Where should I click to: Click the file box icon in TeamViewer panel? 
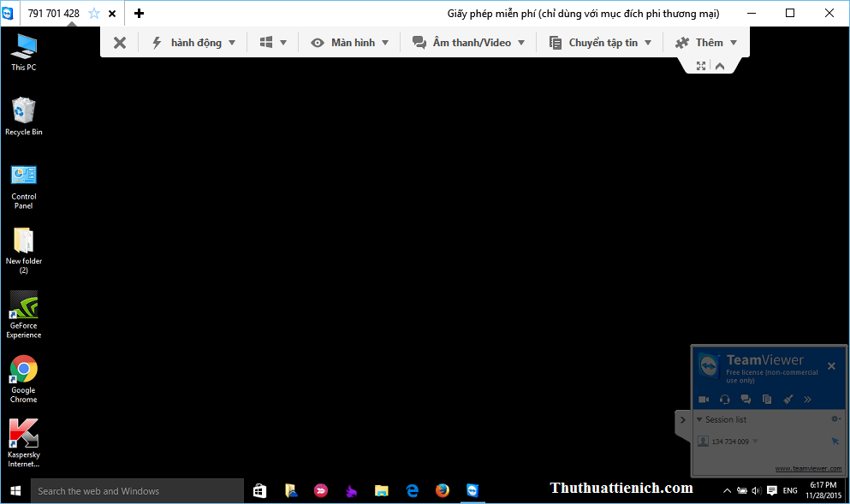click(767, 399)
